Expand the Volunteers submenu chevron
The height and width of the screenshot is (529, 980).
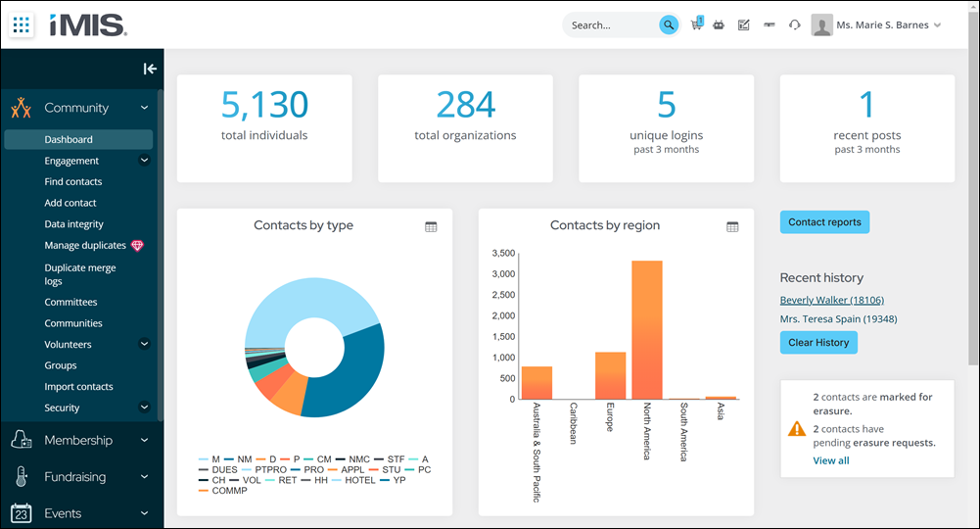[x=144, y=344]
